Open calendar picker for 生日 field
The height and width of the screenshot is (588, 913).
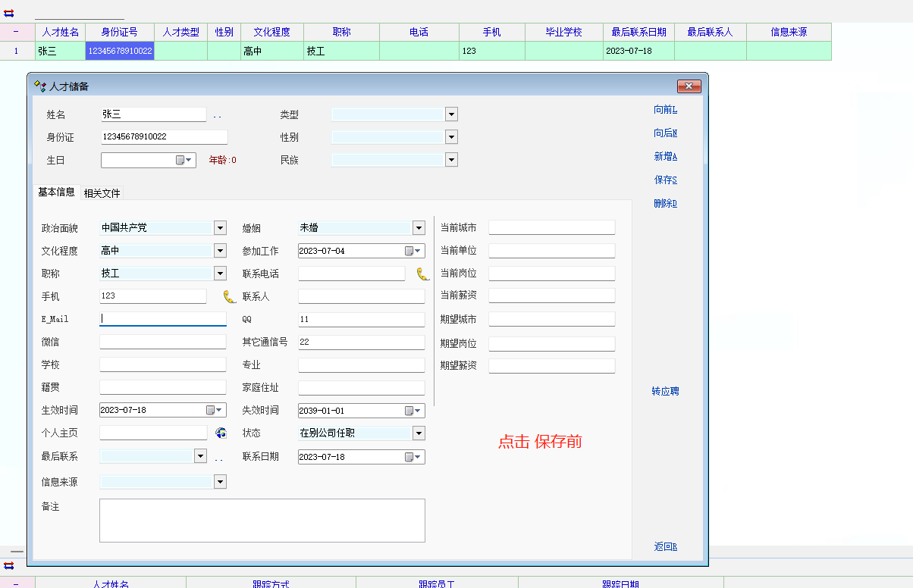click(184, 160)
